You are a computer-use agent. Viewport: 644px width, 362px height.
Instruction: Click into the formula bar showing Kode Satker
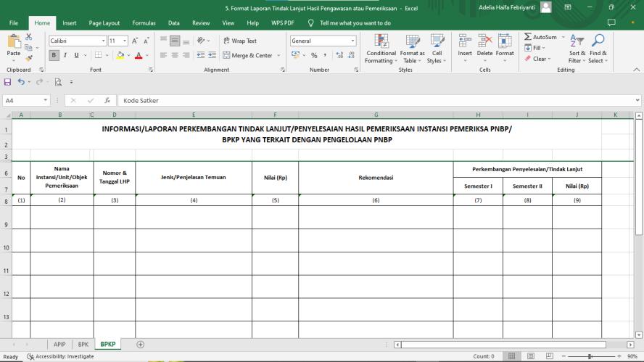[376, 100]
